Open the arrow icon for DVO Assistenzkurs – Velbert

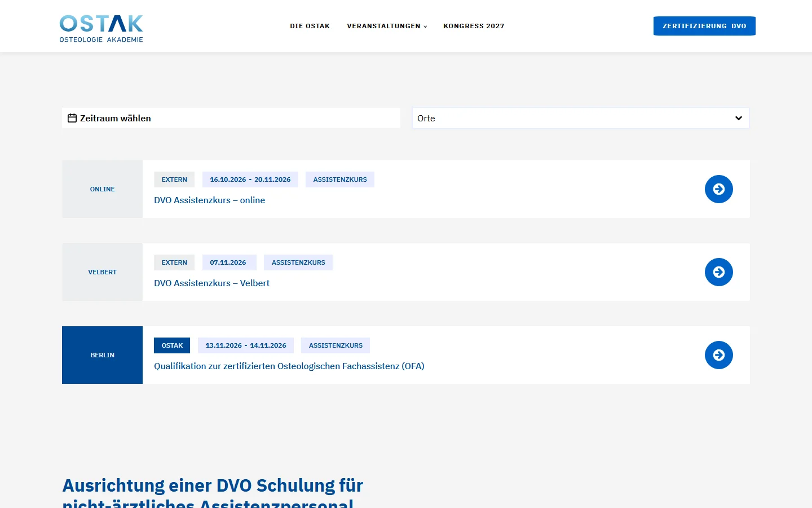(718, 272)
